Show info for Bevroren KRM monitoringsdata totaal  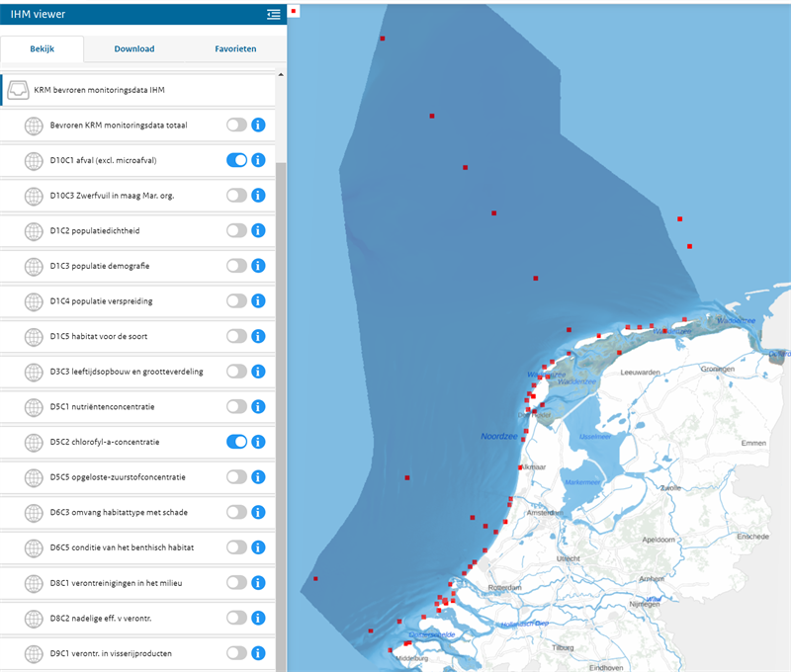(x=258, y=126)
